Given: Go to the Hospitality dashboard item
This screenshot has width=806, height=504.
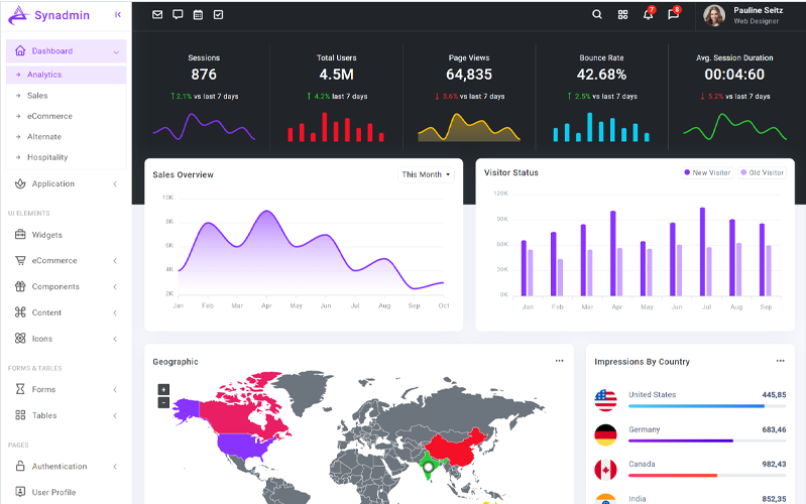Looking at the screenshot, I should (47, 158).
